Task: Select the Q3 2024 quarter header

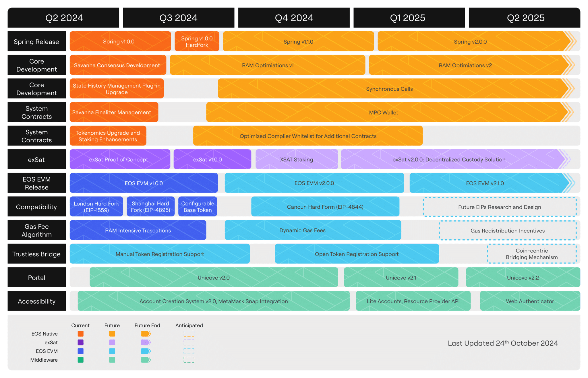Action: pyautogui.click(x=179, y=18)
